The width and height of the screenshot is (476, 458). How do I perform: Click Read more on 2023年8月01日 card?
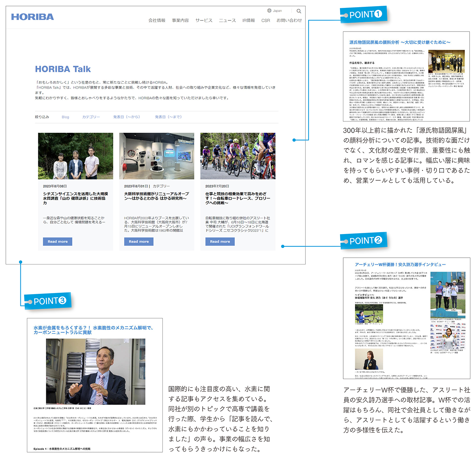point(139,242)
